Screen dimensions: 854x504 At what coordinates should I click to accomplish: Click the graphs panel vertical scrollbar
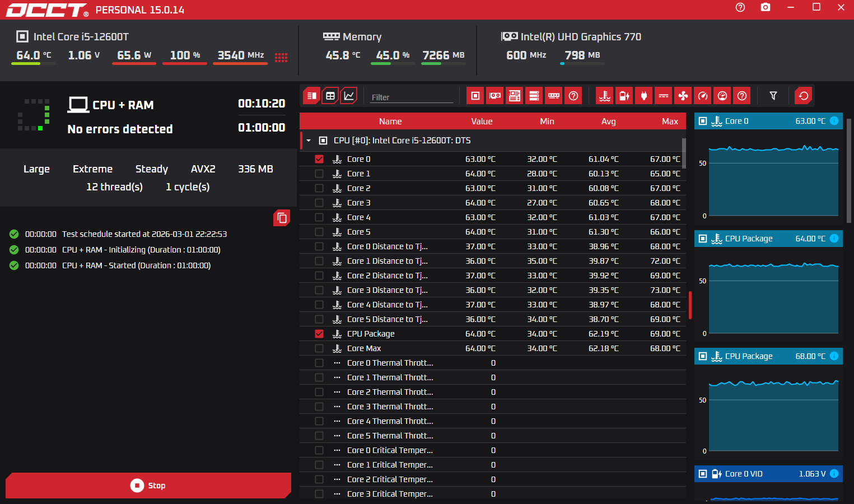(x=849, y=171)
